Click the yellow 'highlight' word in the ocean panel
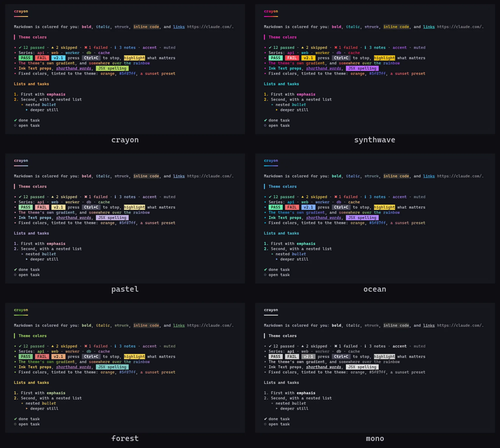This screenshot has height=448, width=500. [384, 207]
